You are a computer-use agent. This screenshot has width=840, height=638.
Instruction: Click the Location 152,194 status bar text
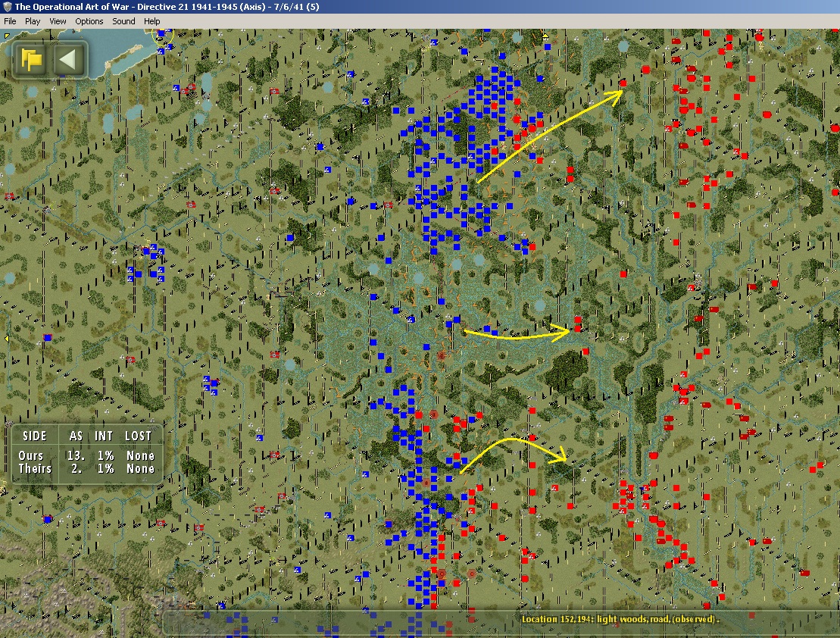click(x=620, y=619)
